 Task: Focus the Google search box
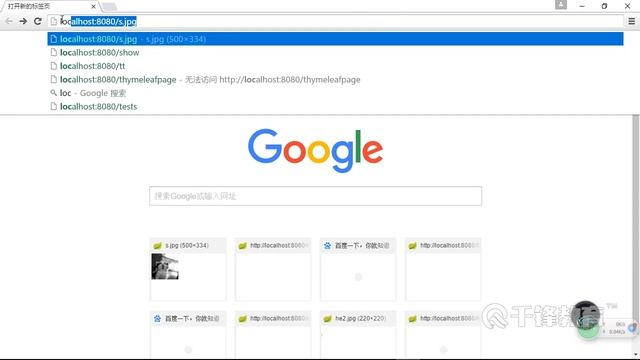coord(315,196)
